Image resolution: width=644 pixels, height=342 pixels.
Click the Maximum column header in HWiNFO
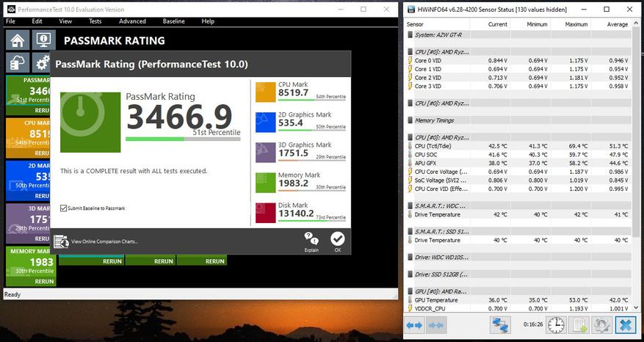(x=576, y=24)
